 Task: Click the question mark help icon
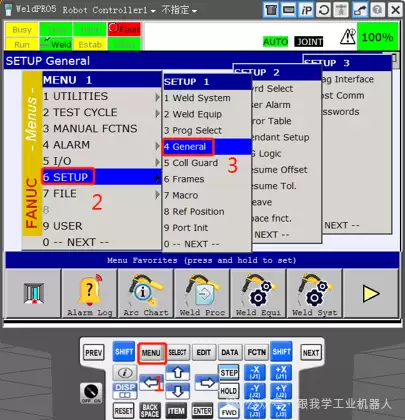(x=377, y=10)
